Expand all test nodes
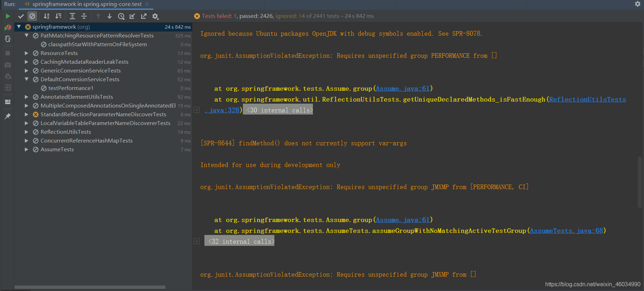 click(72, 16)
